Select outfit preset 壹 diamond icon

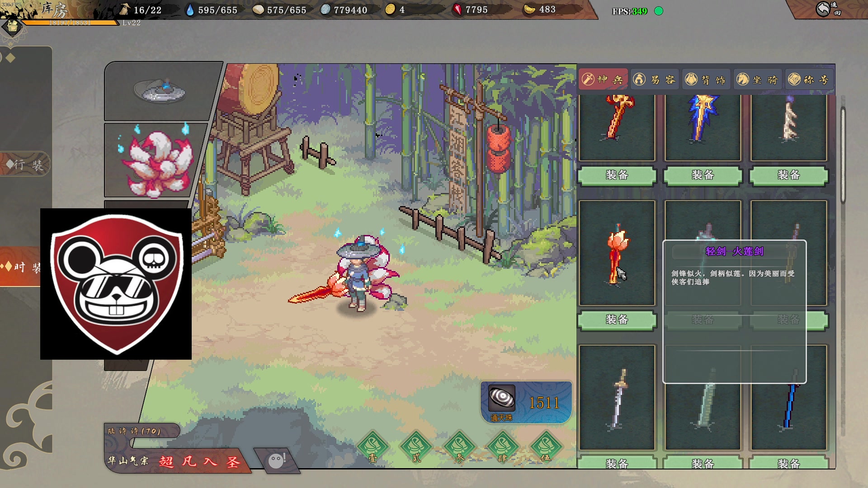(373, 446)
